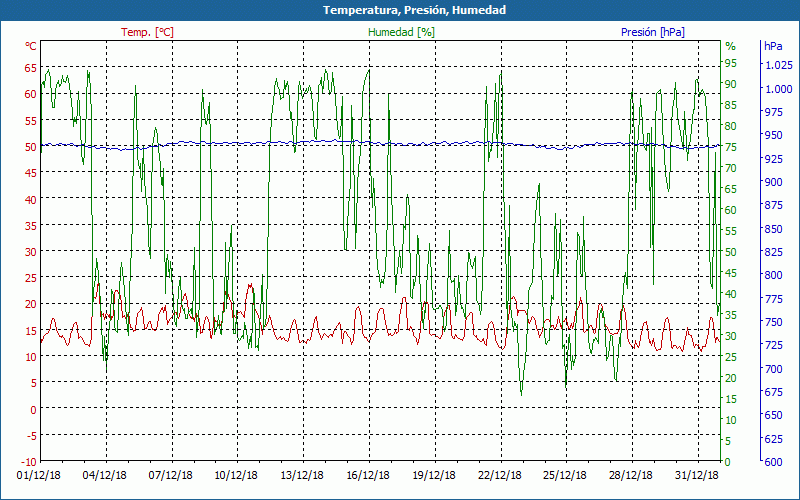800x500 pixels.
Task: Click date label 22/12/18 on time axis
Action: pyautogui.click(x=499, y=476)
